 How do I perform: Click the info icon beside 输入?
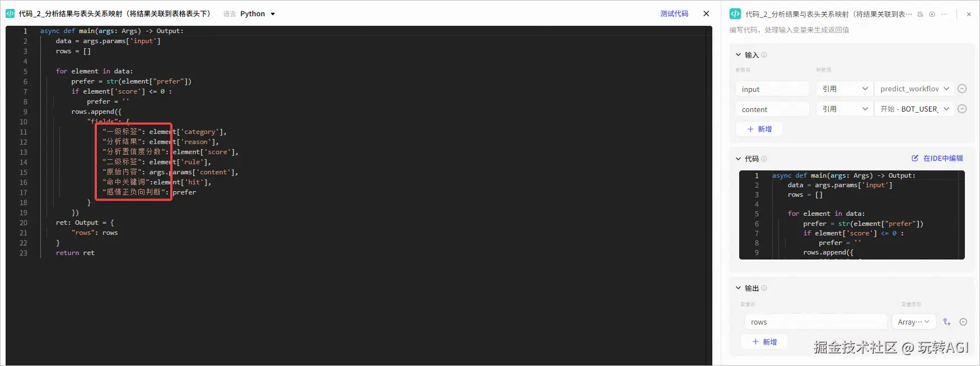coord(764,55)
